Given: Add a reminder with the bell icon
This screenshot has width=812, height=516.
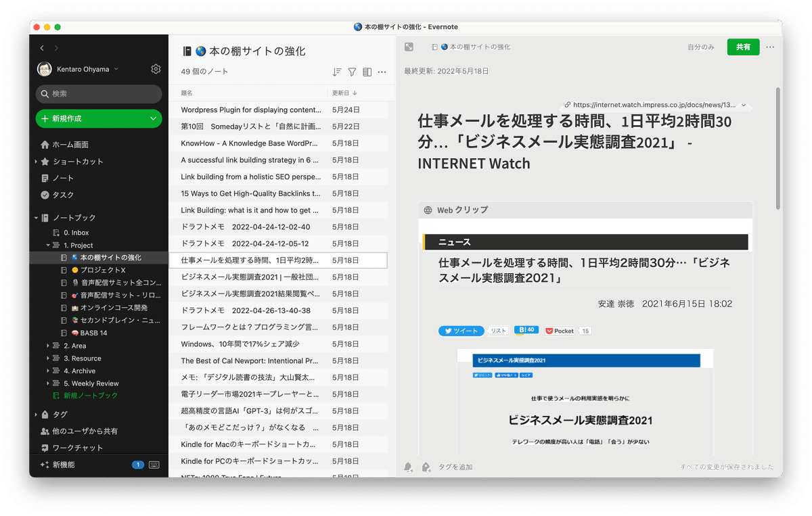Looking at the screenshot, I should 409,467.
